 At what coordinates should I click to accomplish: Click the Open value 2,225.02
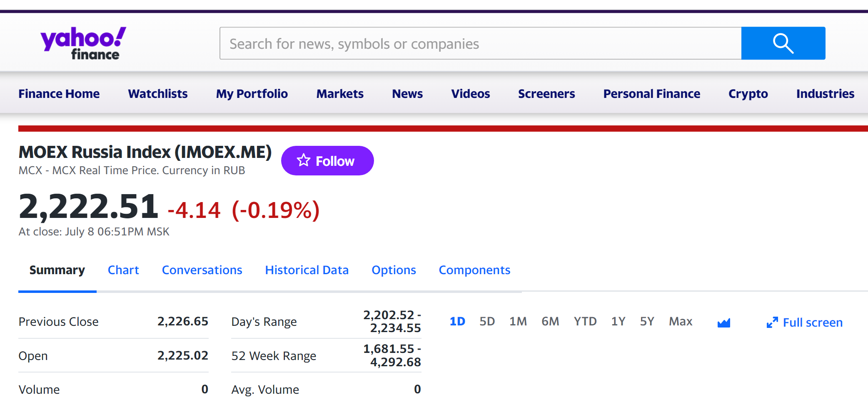point(182,355)
